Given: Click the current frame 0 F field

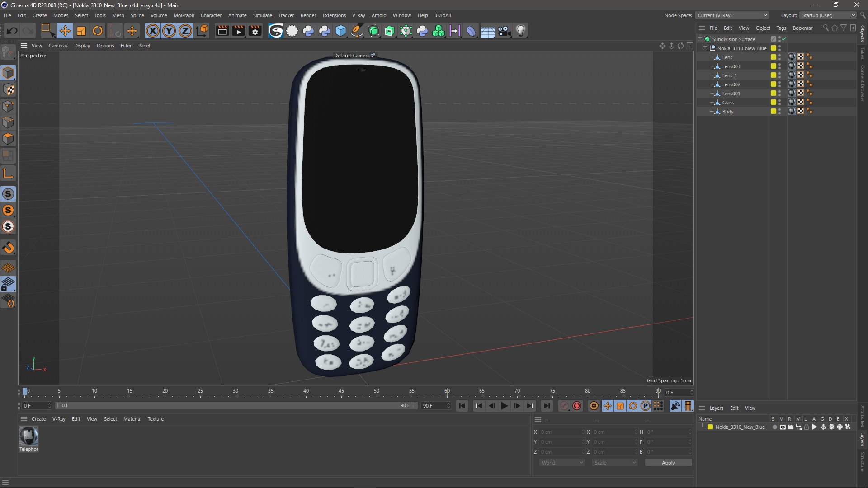Looking at the screenshot, I should click(x=678, y=392).
